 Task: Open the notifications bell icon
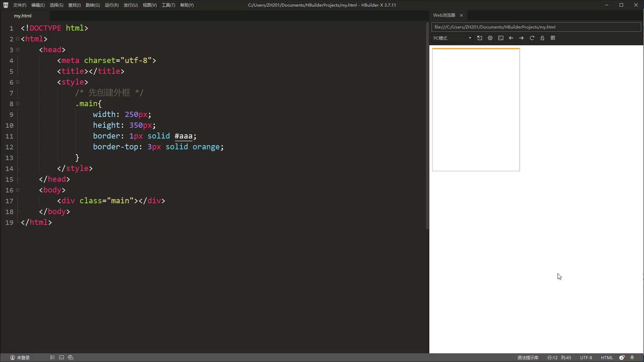coord(632,357)
